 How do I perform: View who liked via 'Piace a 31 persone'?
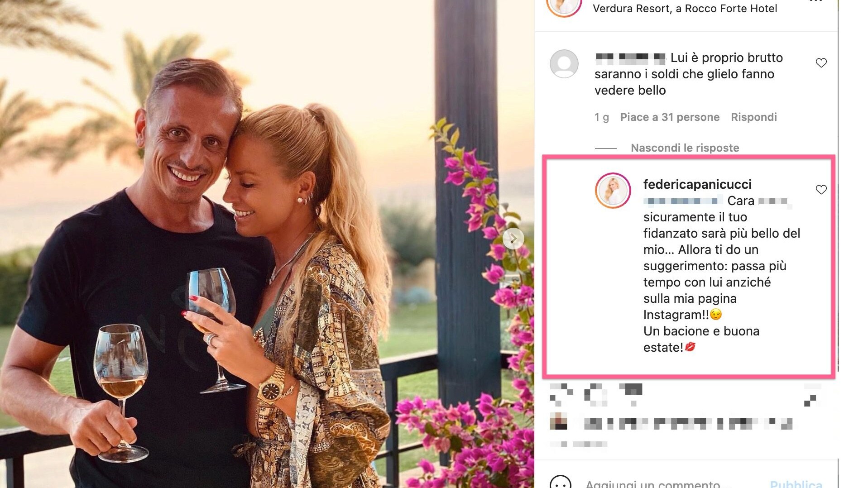coord(670,117)
